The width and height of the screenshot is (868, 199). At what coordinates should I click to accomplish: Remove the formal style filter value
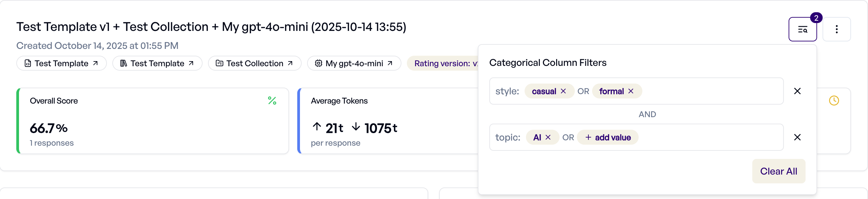point(631,91)
